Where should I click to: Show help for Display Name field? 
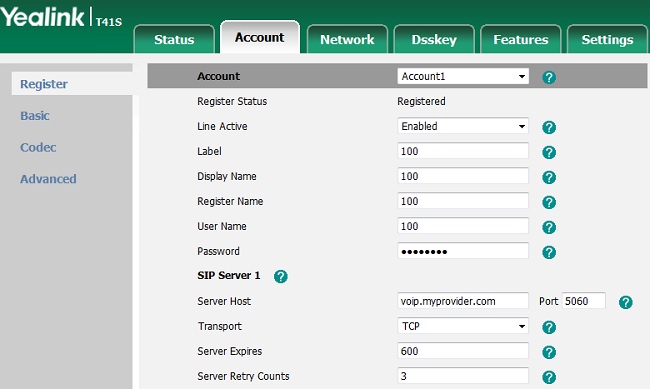coord(549,177)
